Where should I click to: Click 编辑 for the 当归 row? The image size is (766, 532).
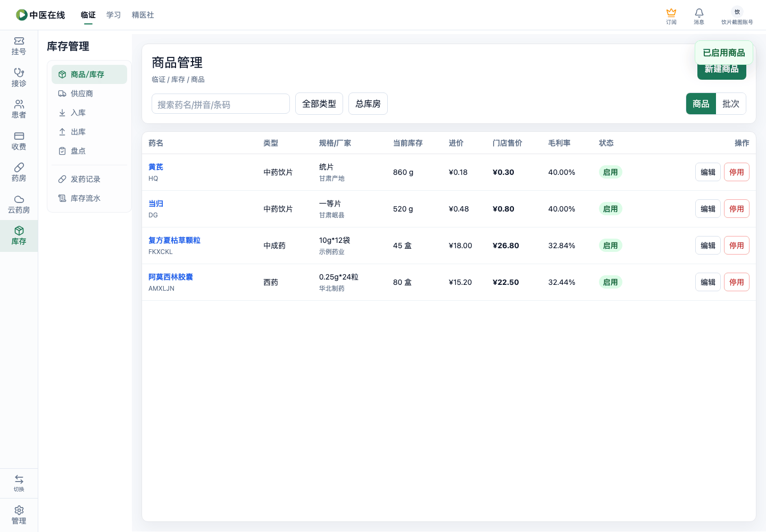[x=708, y=209]
